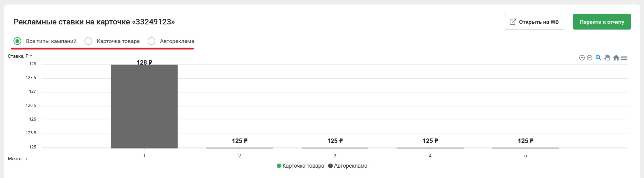Enable the panning hand tool
Screen dimensions: 644x178
tap(607, 58)
